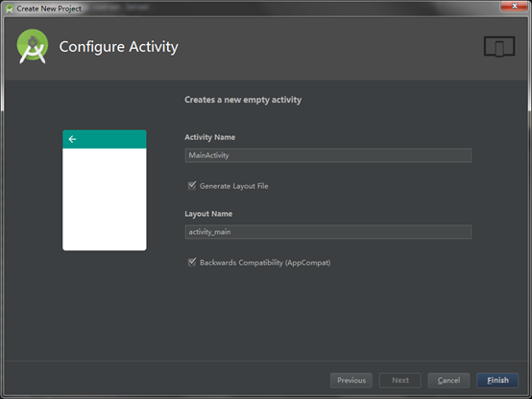
Task: Click the back arrow in the activity preview
Action: pos(72,139)
